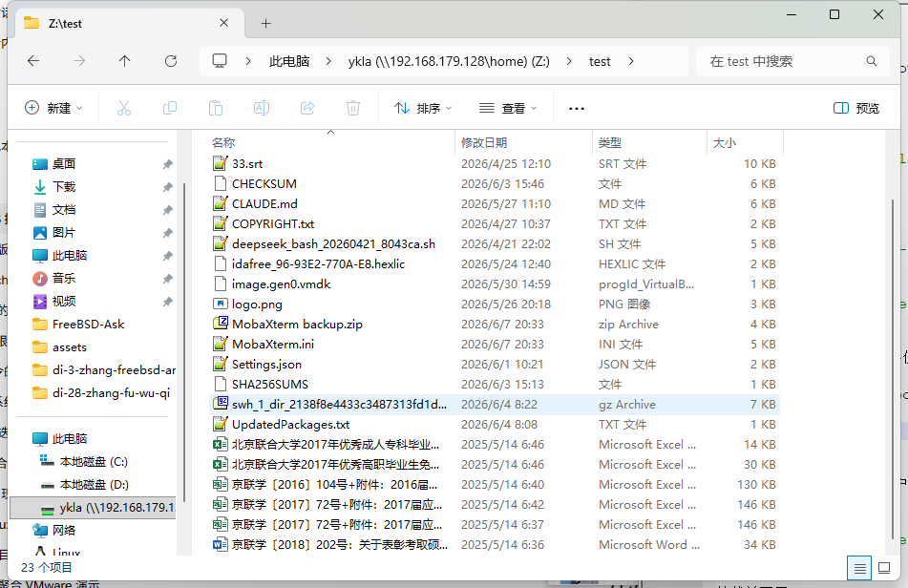Close the Z:\test tab
Image resolution: width=908 pixels, height=588 pixels.
click(x=224, y=23)
